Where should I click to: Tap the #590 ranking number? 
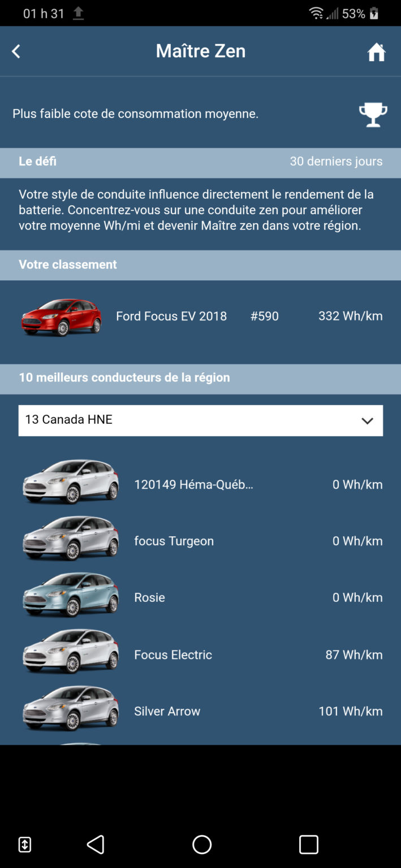(x=264, y=316)
